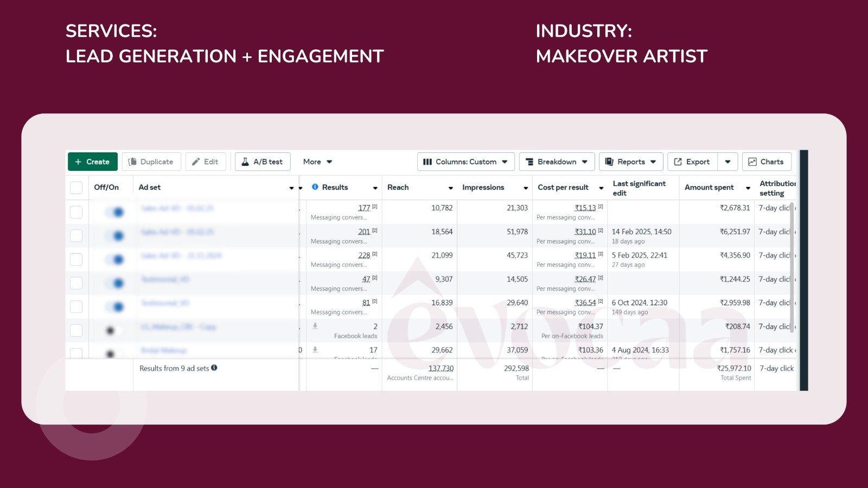Click download icon in the 2 Facebook leads row
Screen dimensions: 868x488
click(315, 326)
